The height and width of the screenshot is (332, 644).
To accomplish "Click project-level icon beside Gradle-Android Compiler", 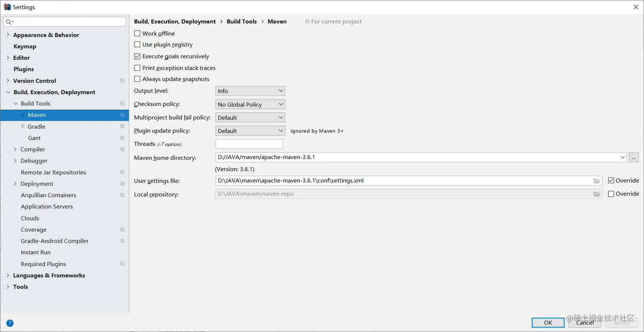I will click(x=122, y=241).
